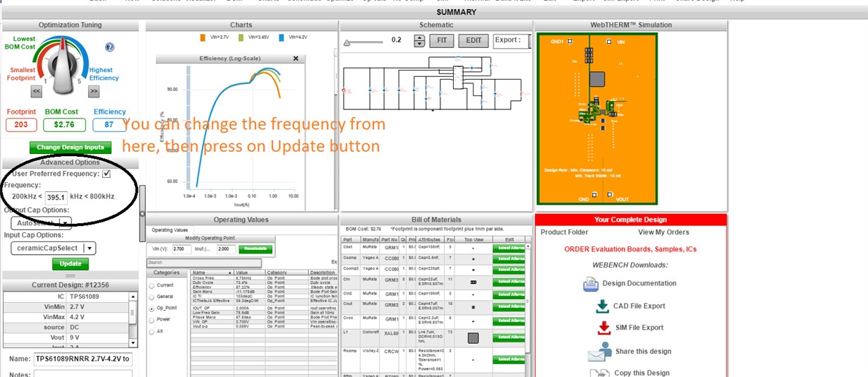
Task: Close the Efficiency (Log-Scale) chart
Action: click(296, 59)
